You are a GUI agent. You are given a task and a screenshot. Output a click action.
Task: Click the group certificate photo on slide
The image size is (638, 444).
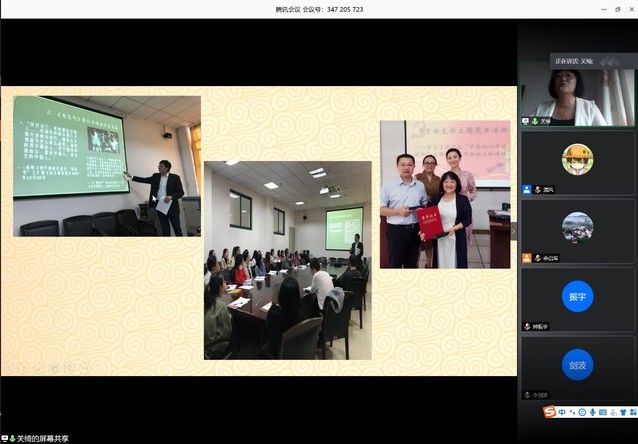[x=444, y=194]
